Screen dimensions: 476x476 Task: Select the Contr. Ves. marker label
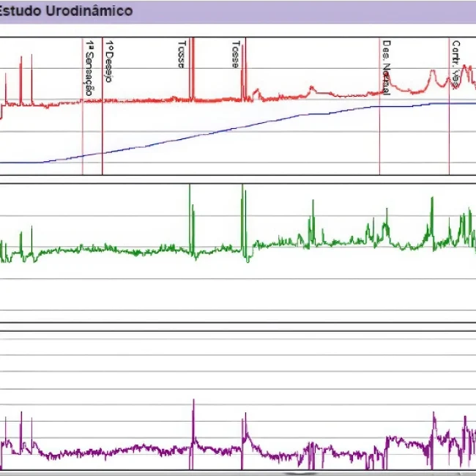tap(455, 63)
